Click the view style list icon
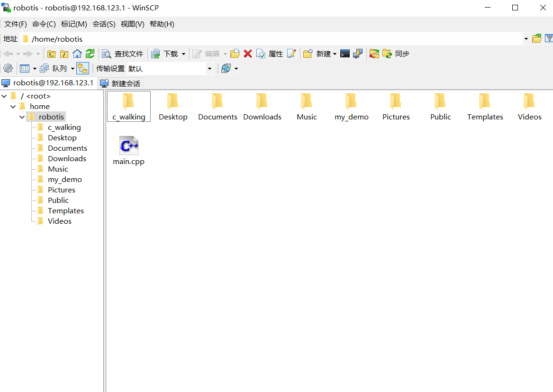 click(x=25, y=68)
